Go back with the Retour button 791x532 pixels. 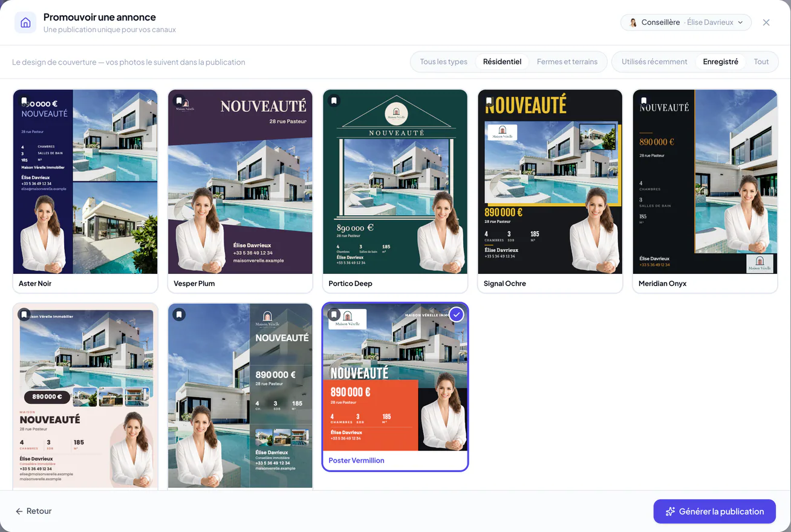coord(34,511)
